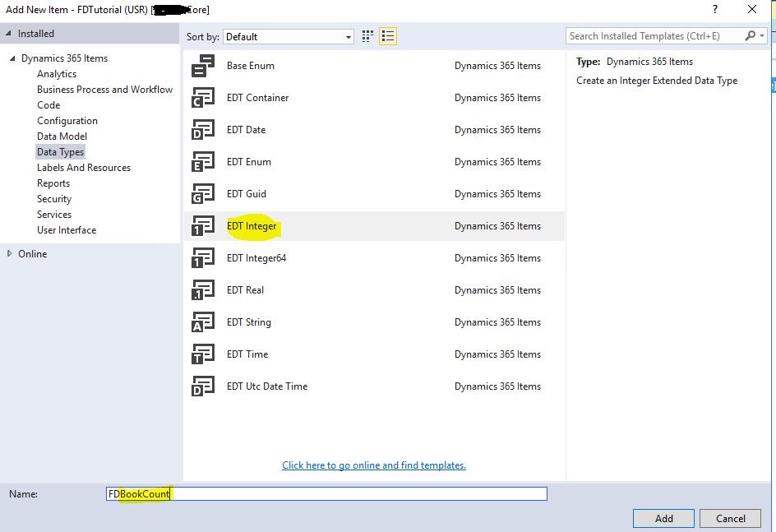Click the Add button

[663, 518]
